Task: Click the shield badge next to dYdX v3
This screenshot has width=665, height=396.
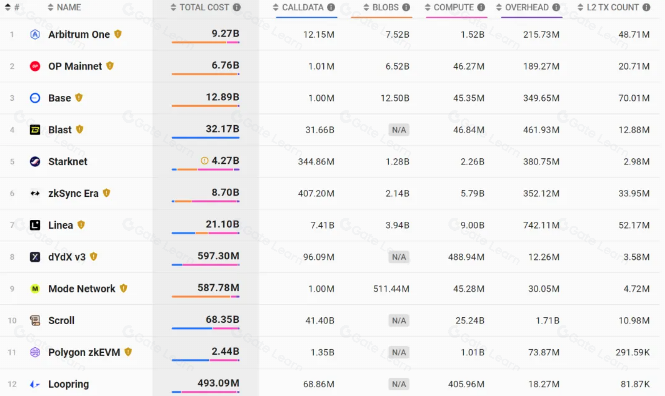Action: [94, 257]
